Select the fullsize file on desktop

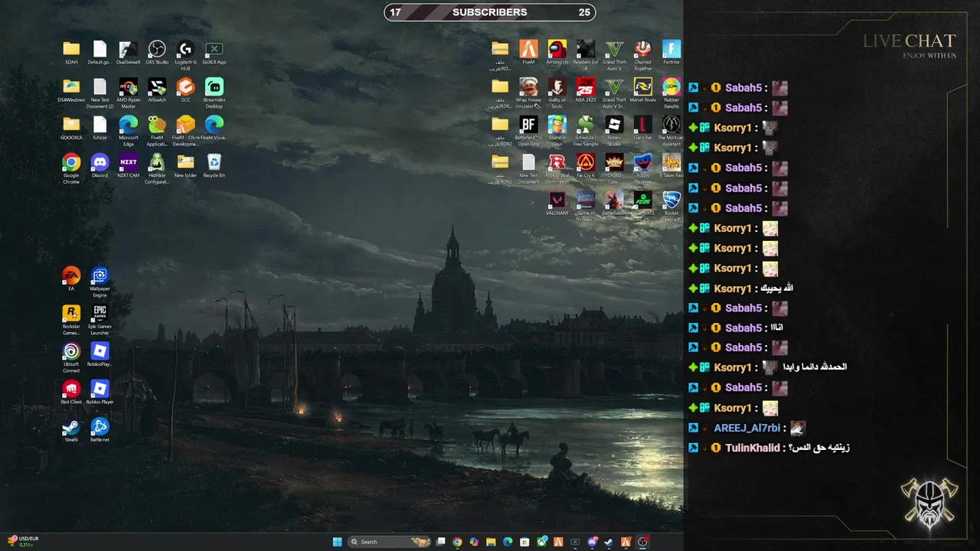100,128
